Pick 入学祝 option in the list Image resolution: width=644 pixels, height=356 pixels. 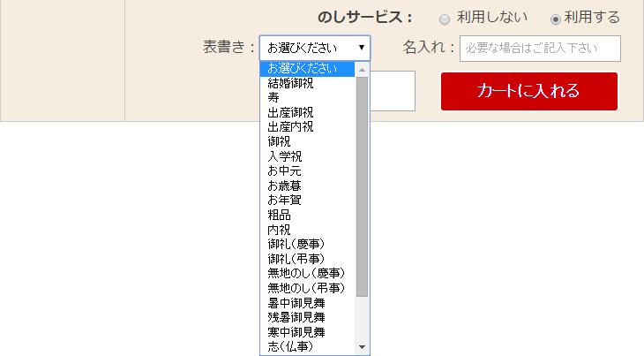[x=307, y=156]
